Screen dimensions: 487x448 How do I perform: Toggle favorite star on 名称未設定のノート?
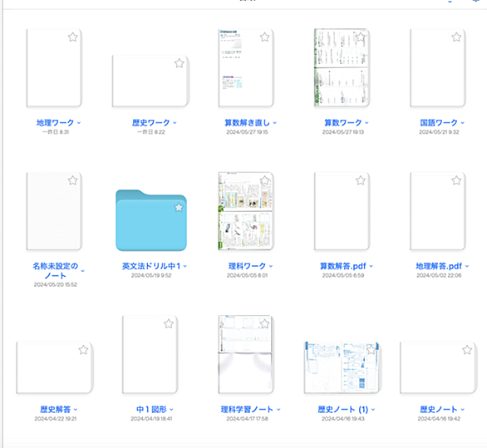click(72, 180)
